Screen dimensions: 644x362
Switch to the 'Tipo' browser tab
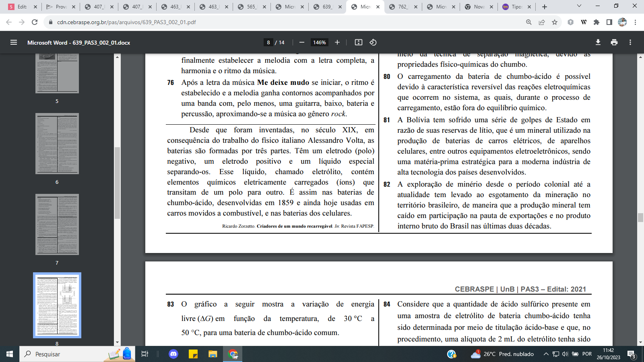coord(517,7)
